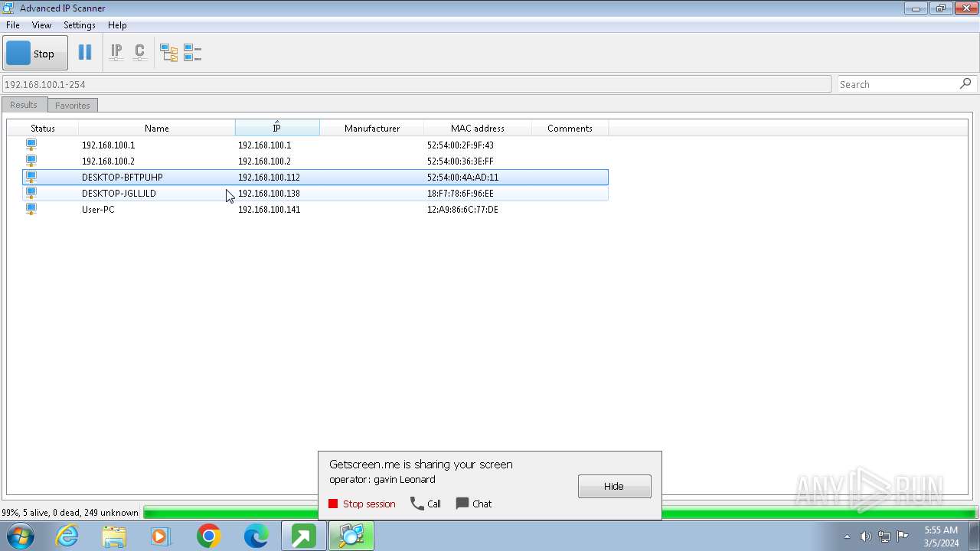Open the View menu
The height and width of the screenshot is (551, 980).
click(41, 25)
